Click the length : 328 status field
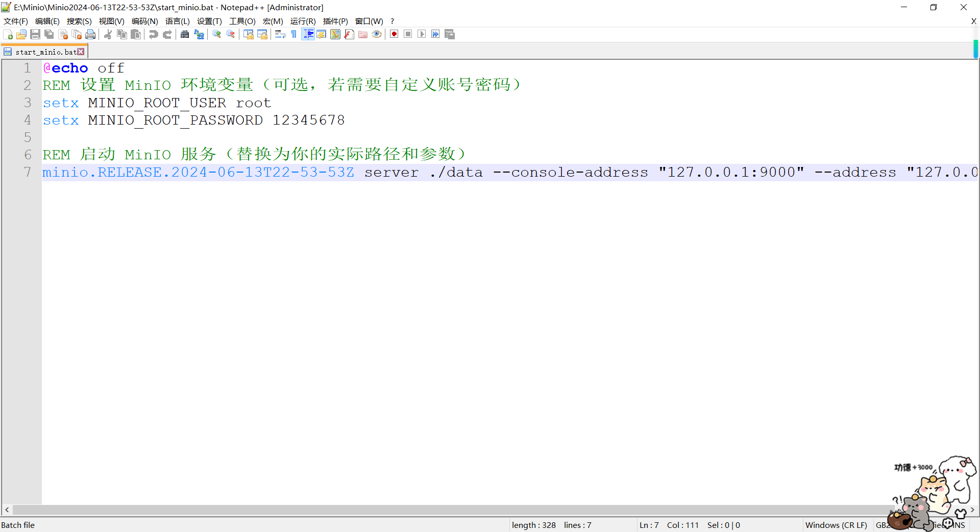 click(534, 525)
